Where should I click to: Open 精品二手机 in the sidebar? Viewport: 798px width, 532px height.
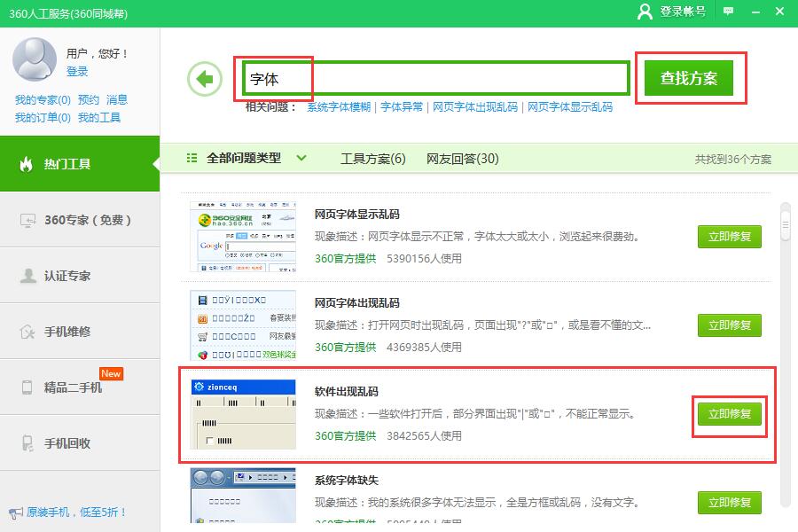(x=80, y=387)
